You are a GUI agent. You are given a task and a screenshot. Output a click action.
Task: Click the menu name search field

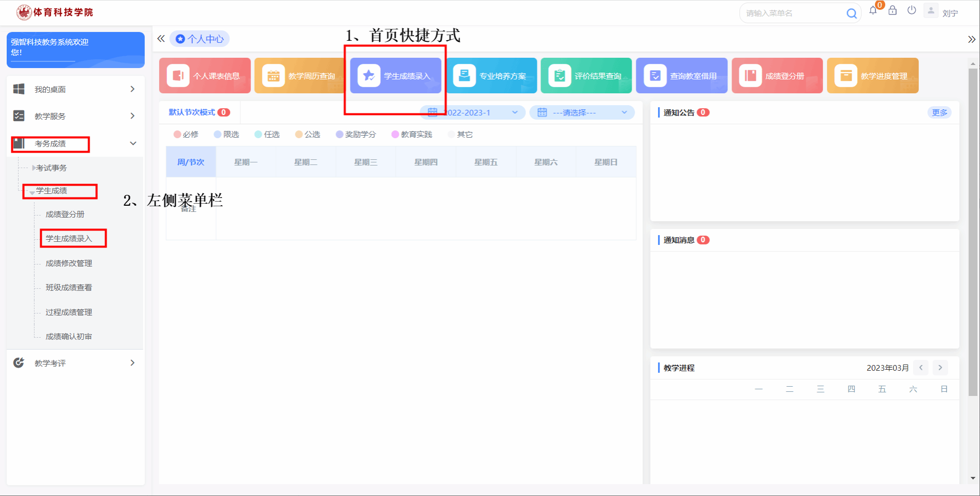click(792, 13)
